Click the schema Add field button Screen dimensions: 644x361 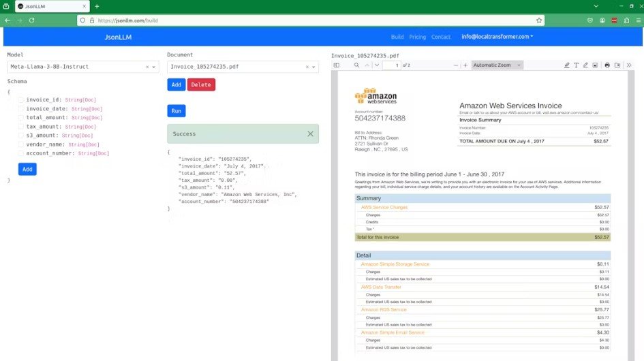coord(27,169)
